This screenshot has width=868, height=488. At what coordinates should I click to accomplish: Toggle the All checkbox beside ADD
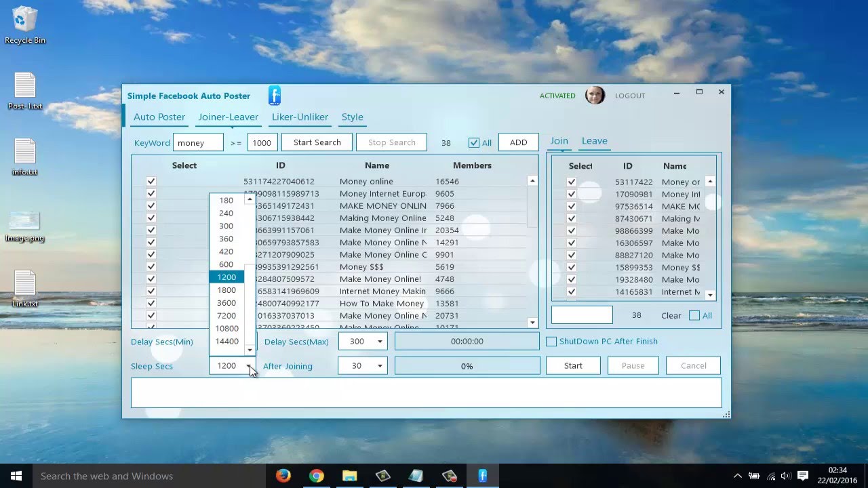[473, 142]
